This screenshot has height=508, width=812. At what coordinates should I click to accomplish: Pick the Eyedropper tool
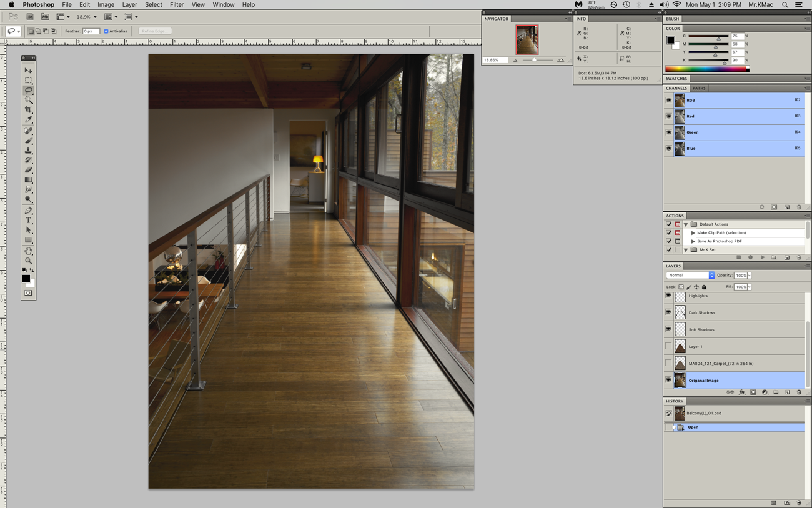click(x=28, y=119)
